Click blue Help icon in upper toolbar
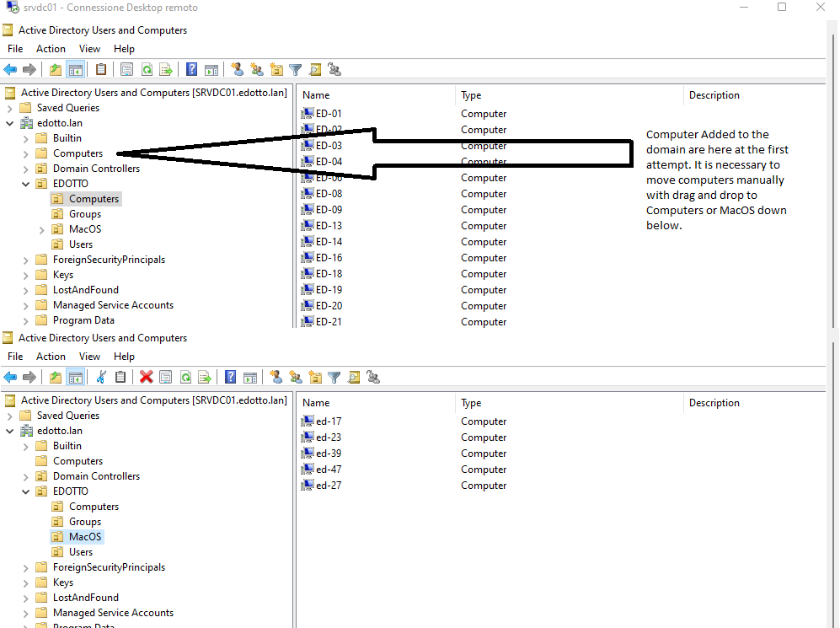This screenshot has height=628, width=840. 192,70
